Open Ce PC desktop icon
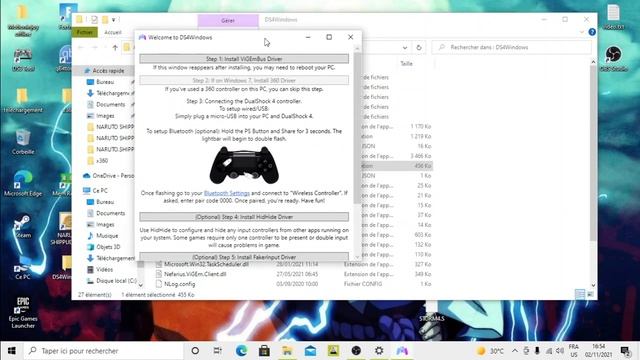640x360 pixels. point(23,268)
